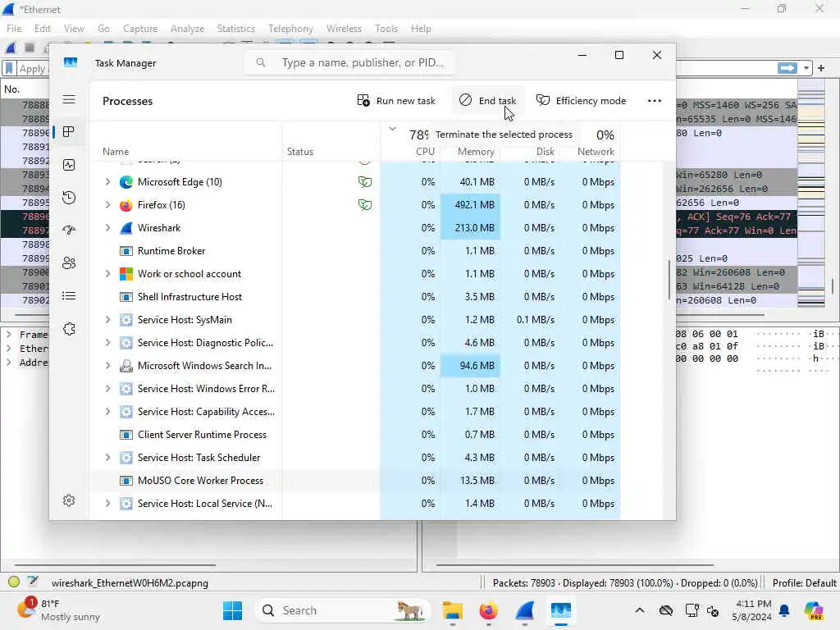
Task: Click Task Manager vertical scrollbar thumb
Action: coord(669,280)
